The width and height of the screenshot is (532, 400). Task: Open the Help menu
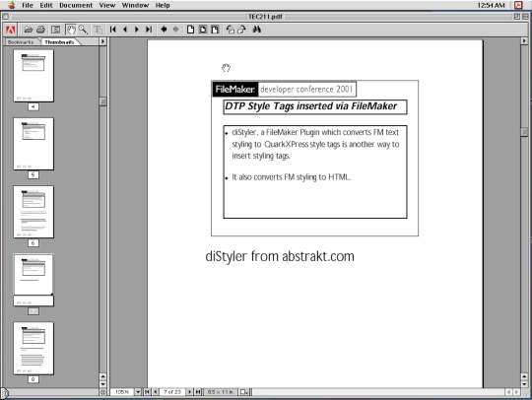click(163, 5)
